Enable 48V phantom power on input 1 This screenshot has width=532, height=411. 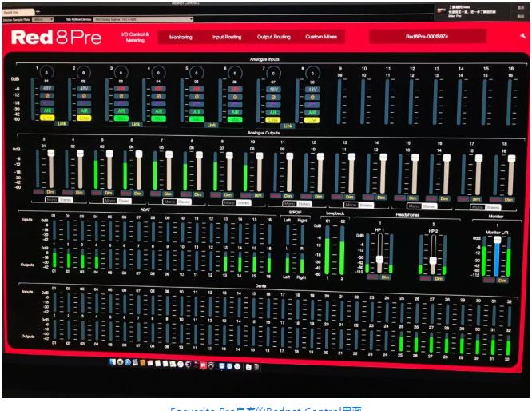(x=46, y=89)
